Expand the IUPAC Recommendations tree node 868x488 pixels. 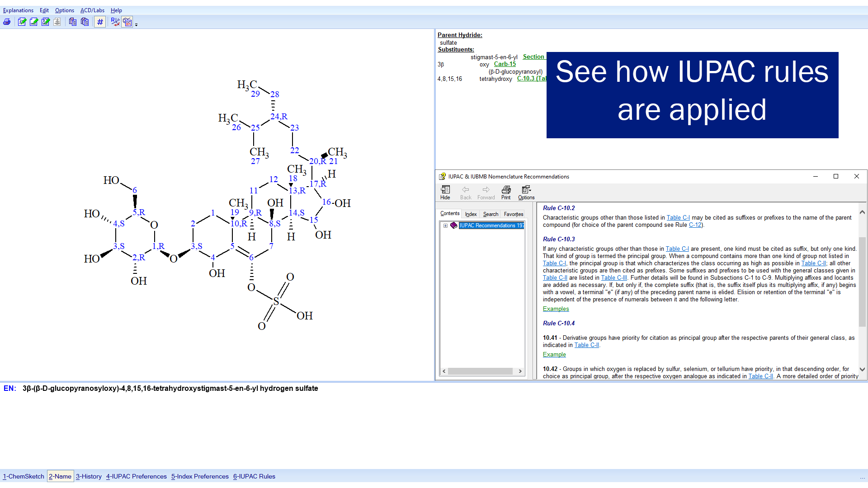tap(445, 225)
